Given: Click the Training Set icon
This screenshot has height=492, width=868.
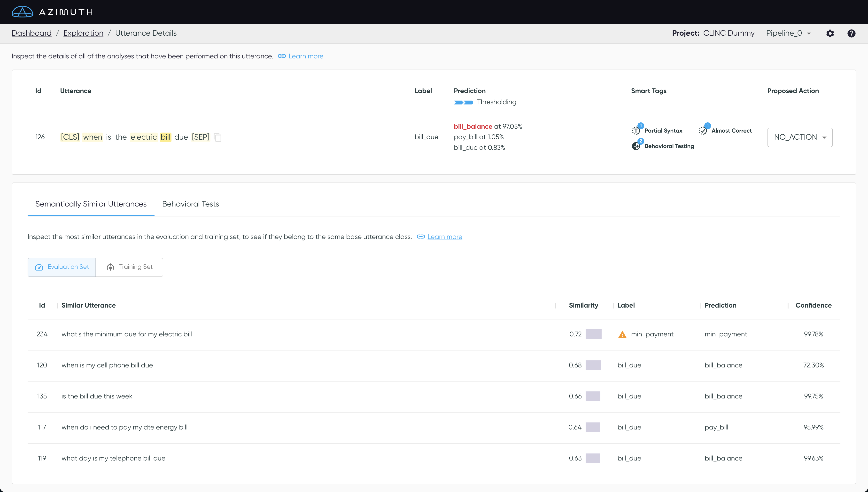Looking at the screenshot, I should 110,267.
